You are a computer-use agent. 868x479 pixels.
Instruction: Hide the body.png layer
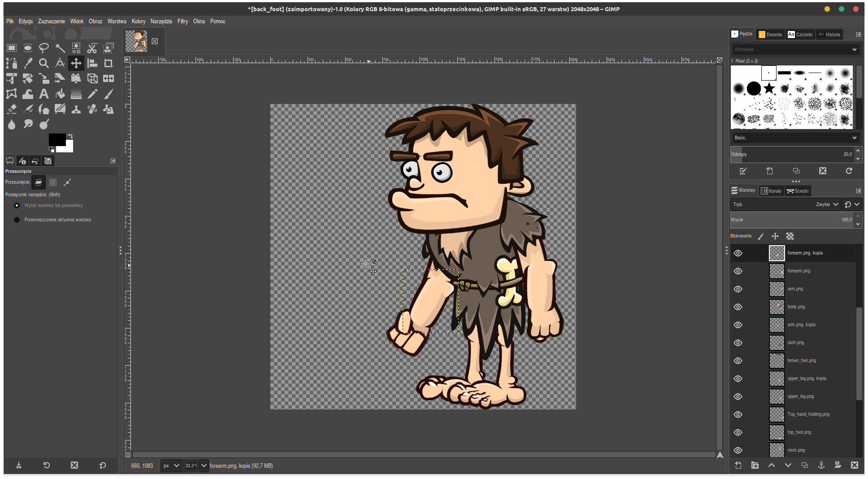click(x=738, y=306)
